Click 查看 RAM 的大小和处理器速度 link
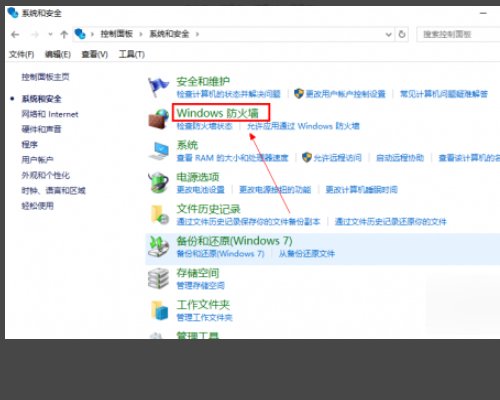 (x=232, y=158)
